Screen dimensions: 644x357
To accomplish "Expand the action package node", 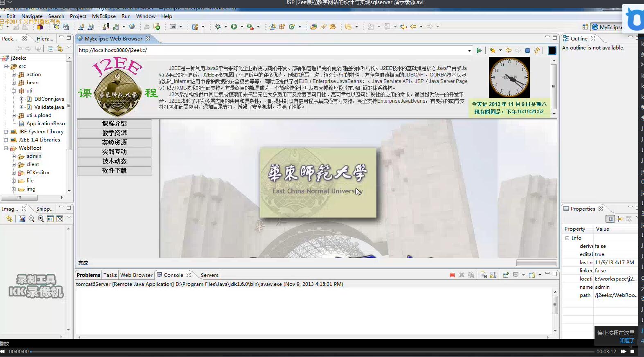I will point(14,74).
